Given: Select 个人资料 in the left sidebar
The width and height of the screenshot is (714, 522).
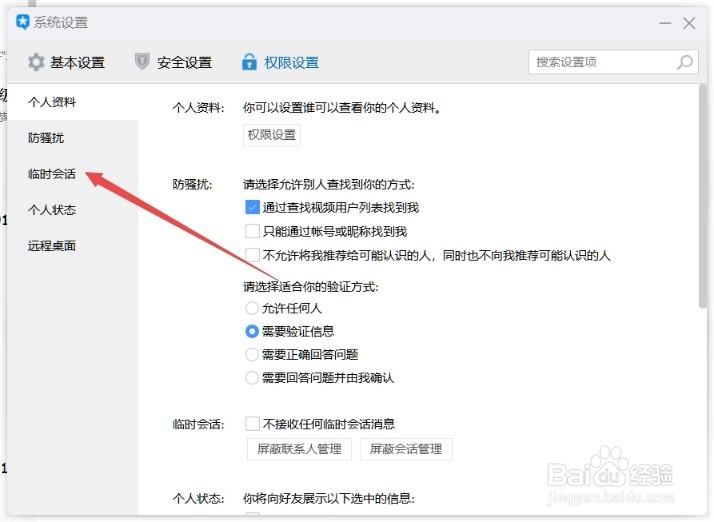Looking at the screenshot, I should pos(72,102).
